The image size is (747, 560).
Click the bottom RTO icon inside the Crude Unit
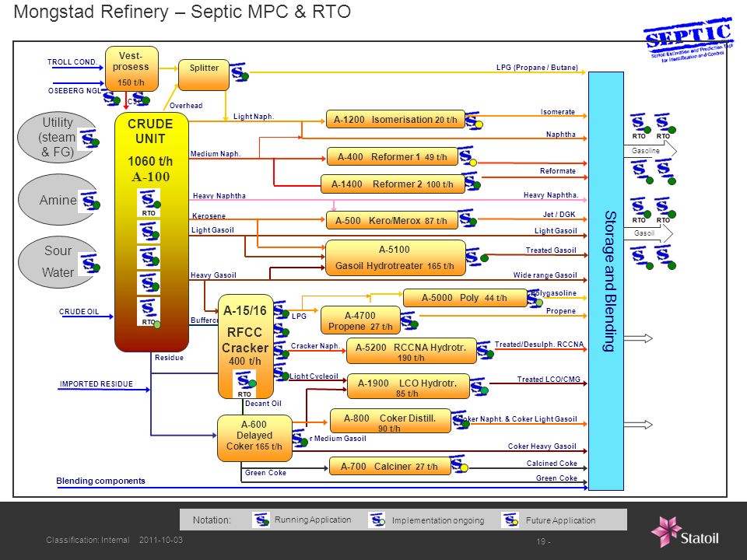tap(149, 312)
